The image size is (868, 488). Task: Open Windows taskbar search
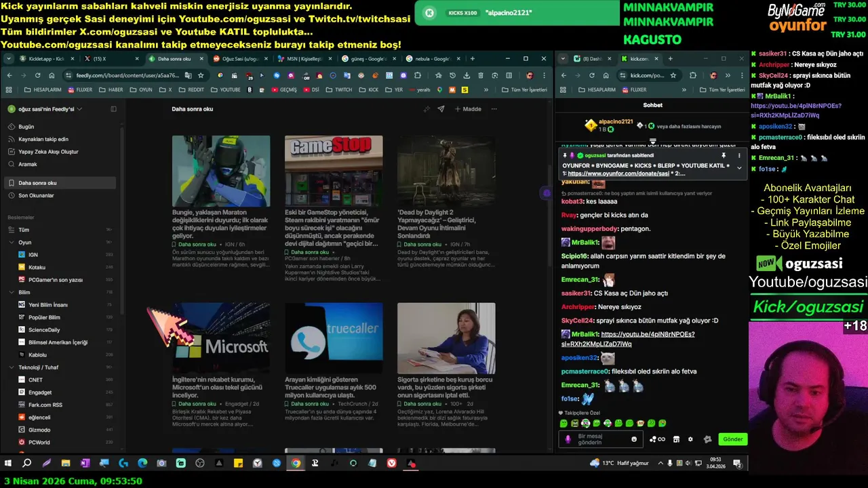27,464
